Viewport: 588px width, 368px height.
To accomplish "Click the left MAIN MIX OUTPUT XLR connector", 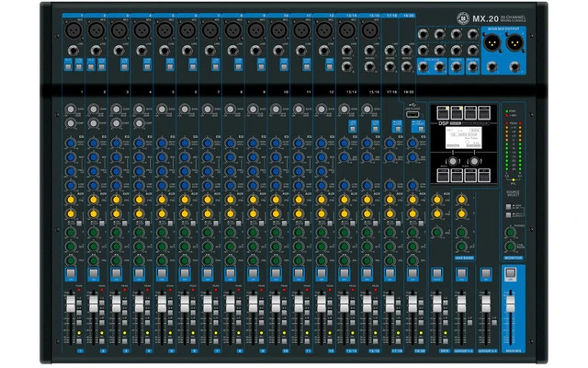I will 492,42.
